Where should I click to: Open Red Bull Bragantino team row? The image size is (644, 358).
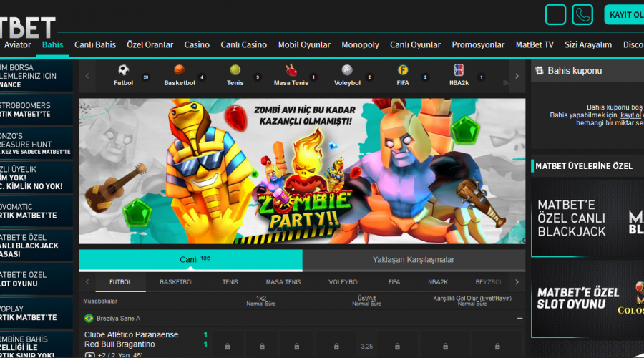coord(119,344)
